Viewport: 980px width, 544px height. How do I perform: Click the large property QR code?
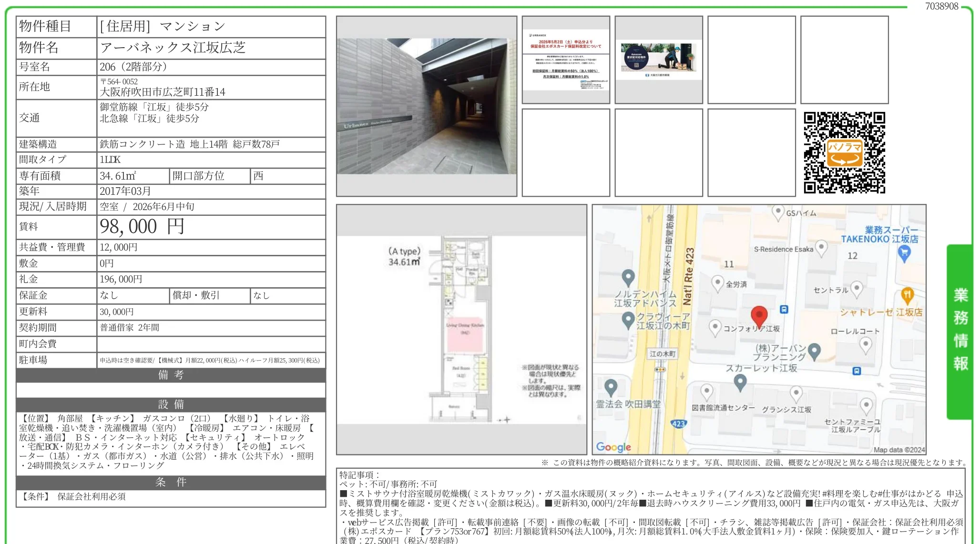tap(844, 151)
